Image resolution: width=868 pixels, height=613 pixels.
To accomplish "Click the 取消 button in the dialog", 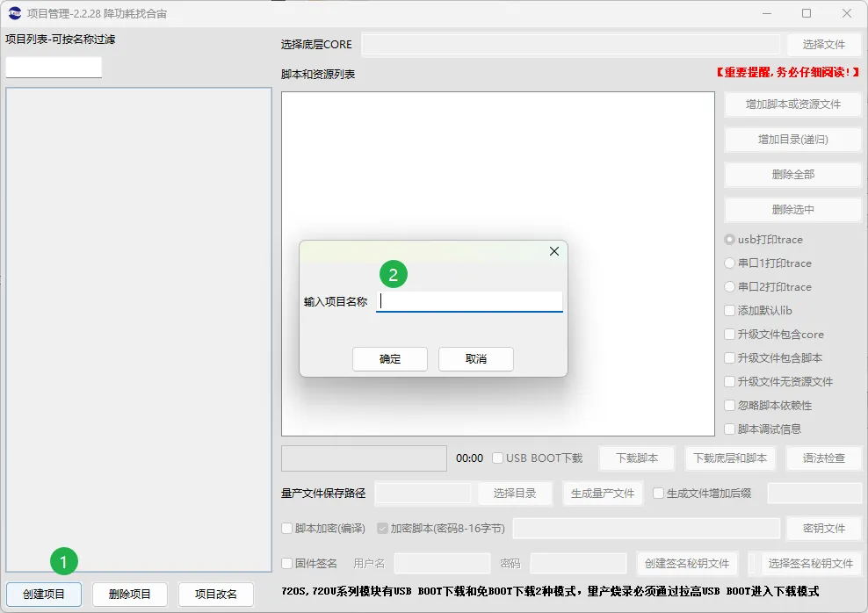I will click(x=476, y=359).
